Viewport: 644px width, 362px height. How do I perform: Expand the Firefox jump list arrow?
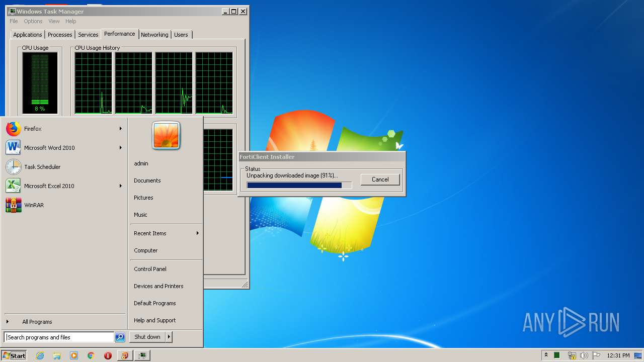121,129
